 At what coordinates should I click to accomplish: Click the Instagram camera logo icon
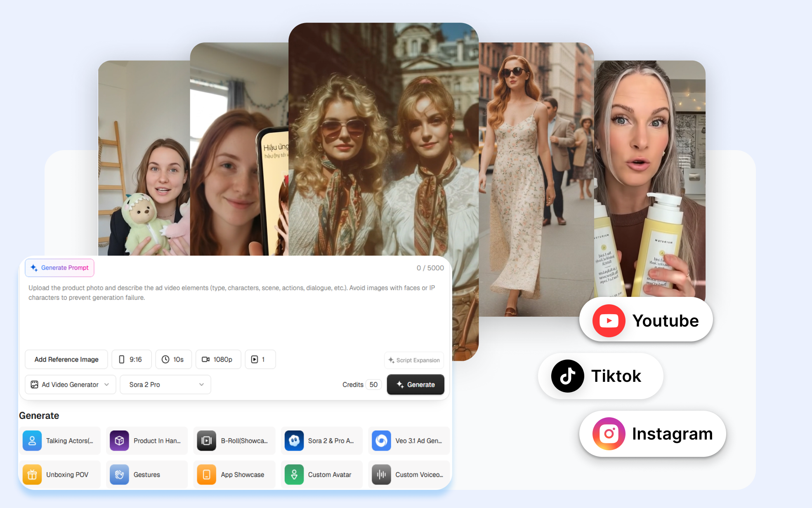click(x=609, y=434)
